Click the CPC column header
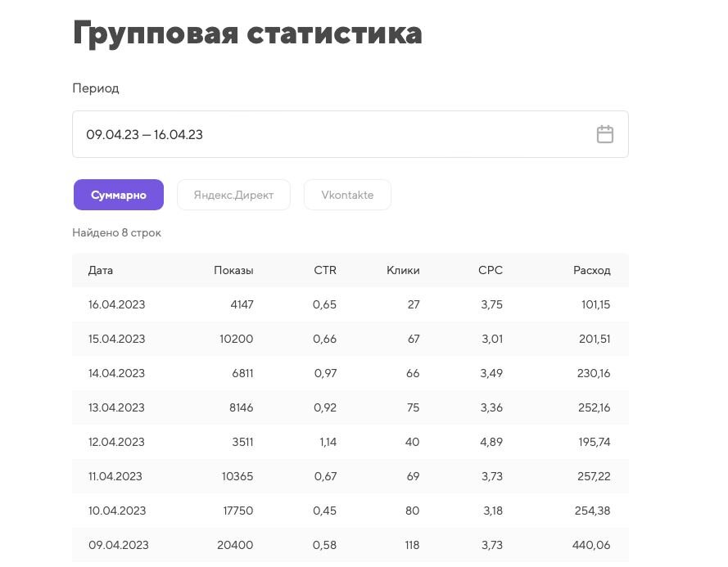728x567 pixels. [491, 270]
